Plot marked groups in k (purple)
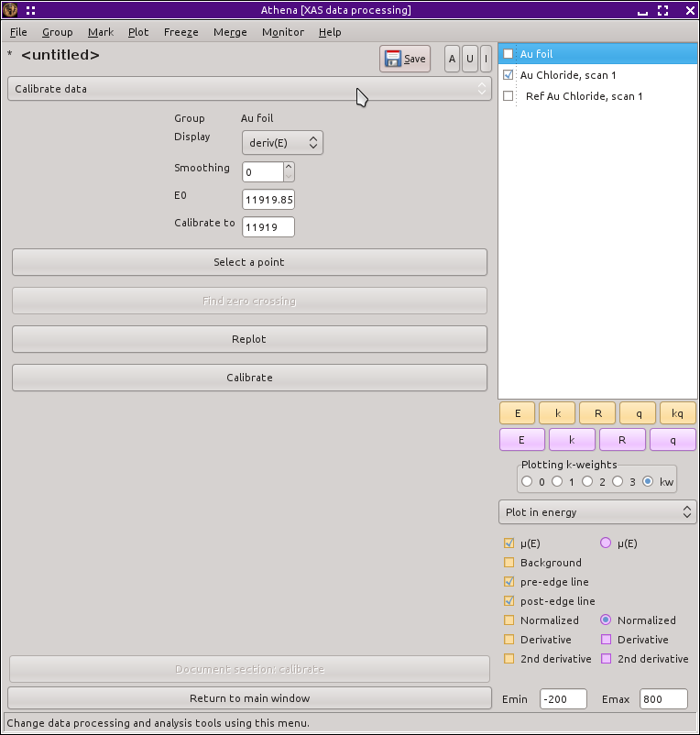This screenshot has height=735, width=700. (572, 440)
